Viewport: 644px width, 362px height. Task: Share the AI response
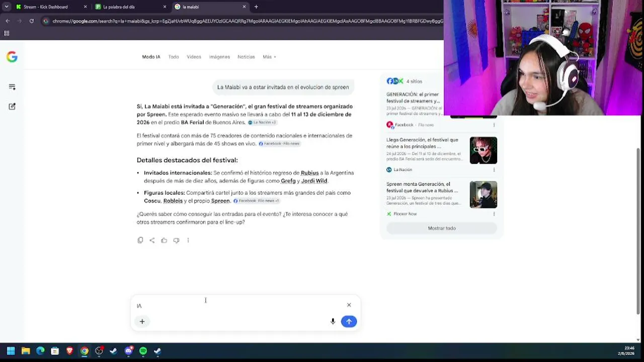pyautogui.click(x=152, y=240)
